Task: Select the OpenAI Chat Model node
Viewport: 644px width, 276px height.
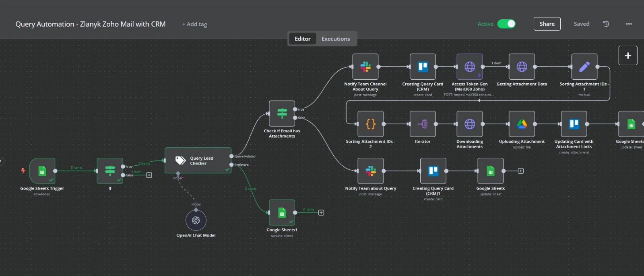Action: [196, 220]
